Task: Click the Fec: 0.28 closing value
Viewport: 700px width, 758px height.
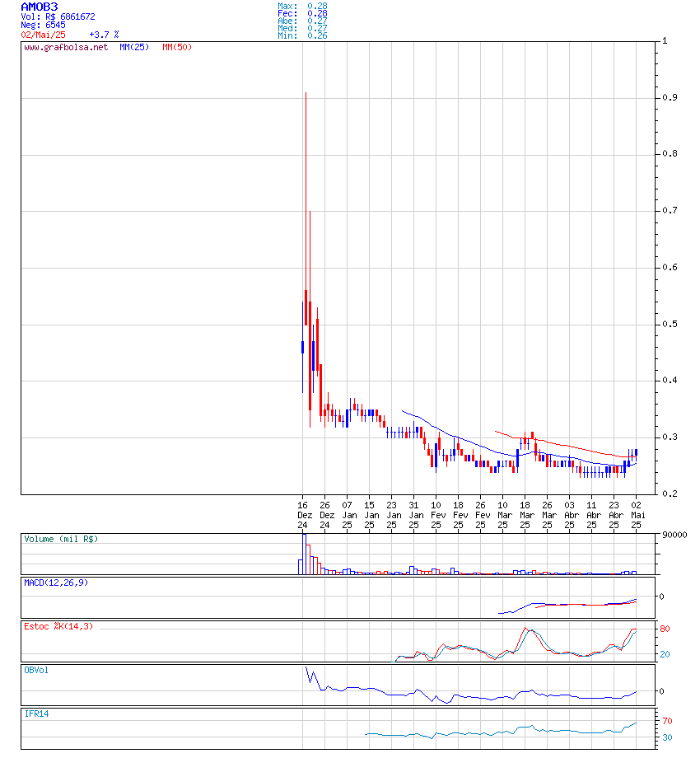Action: pos(302,13)
